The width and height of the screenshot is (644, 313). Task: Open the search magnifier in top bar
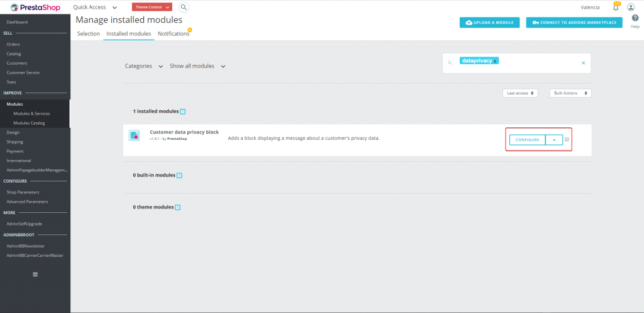pyautogui.click(x=184, y=8)
